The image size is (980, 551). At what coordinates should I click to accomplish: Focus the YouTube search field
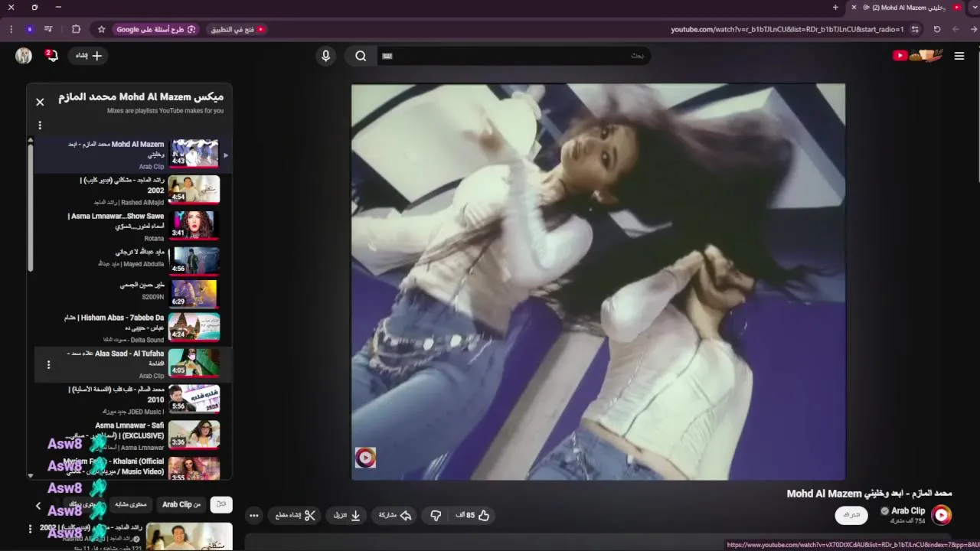513,56
